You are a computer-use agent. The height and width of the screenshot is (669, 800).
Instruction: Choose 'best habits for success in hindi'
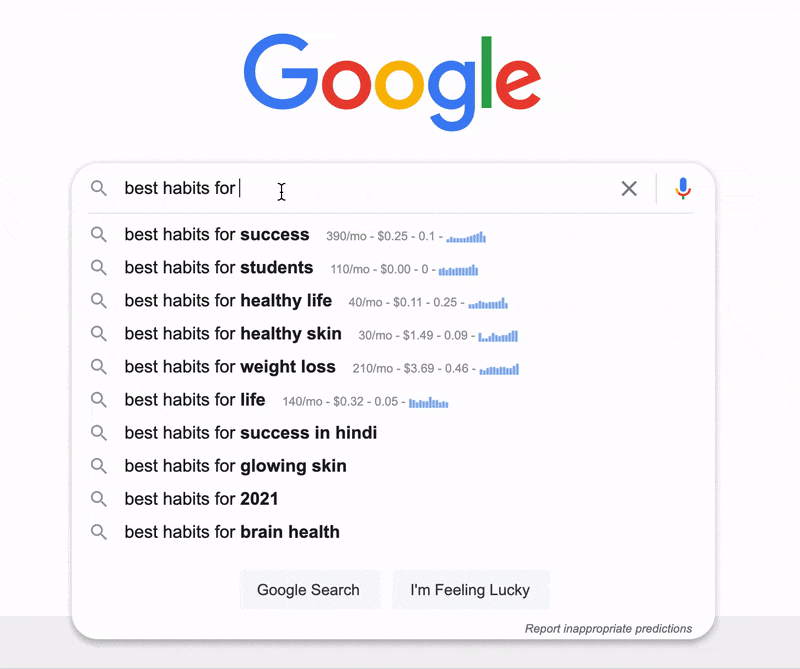point(250,433)
